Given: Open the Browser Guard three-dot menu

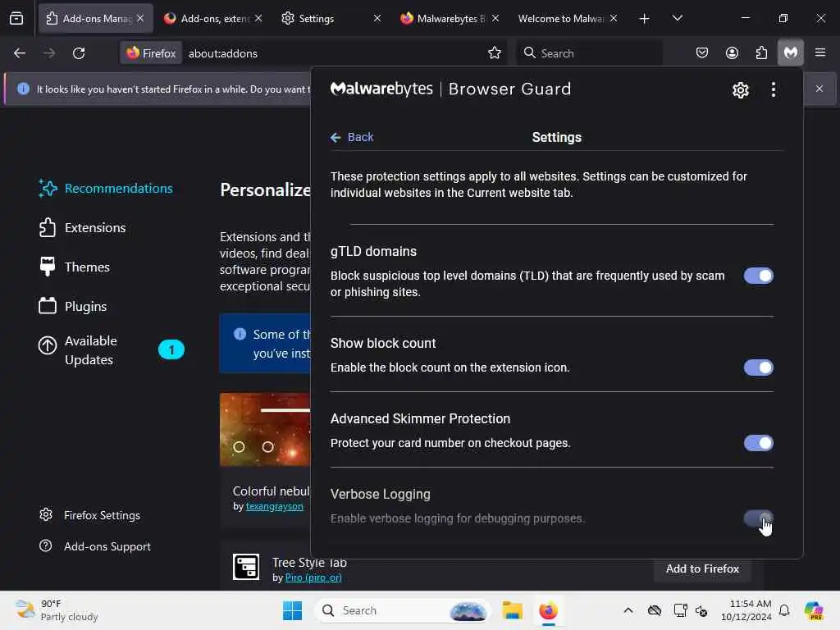Looking at the screenshot, I should [x=773, y=89].
